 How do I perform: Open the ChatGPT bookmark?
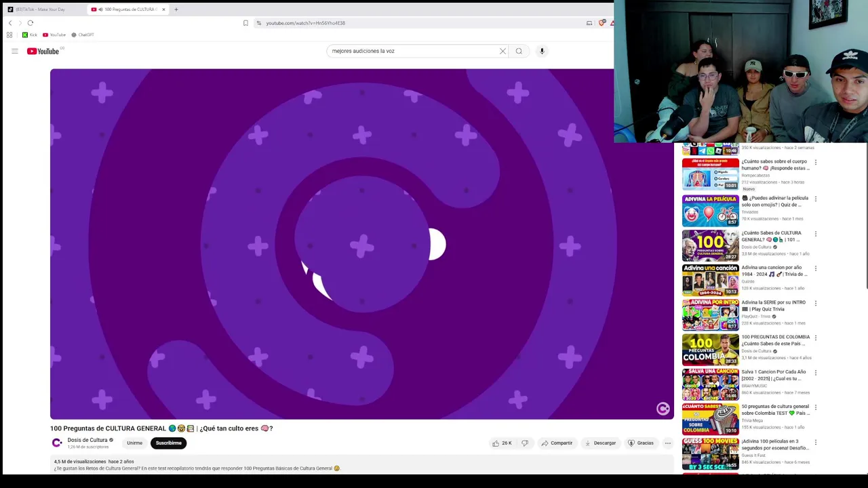tap(83, 35)
